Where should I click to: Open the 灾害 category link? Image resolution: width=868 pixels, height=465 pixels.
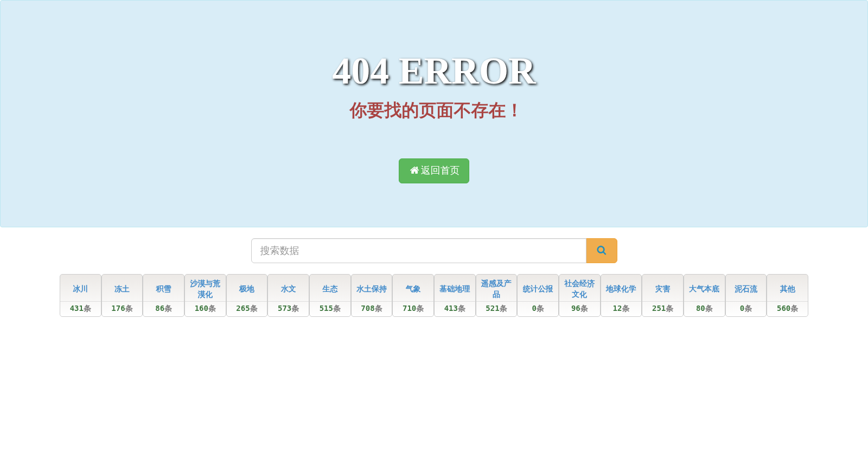(x=662, y=289)
